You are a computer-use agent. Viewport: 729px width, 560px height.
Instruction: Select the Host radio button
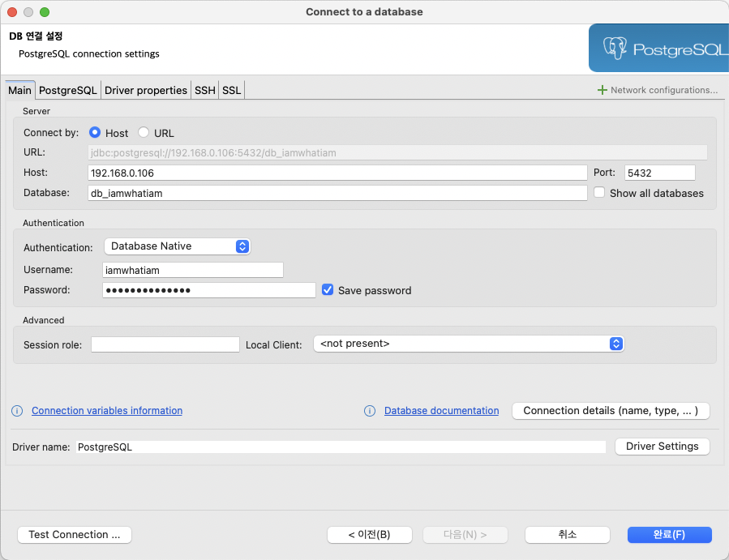(95, 132)
